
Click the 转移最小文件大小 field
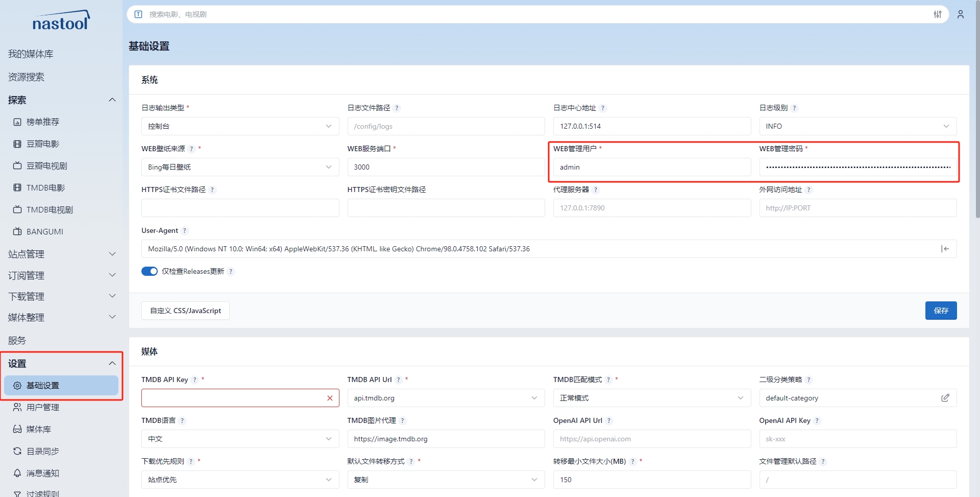point(652,480)
